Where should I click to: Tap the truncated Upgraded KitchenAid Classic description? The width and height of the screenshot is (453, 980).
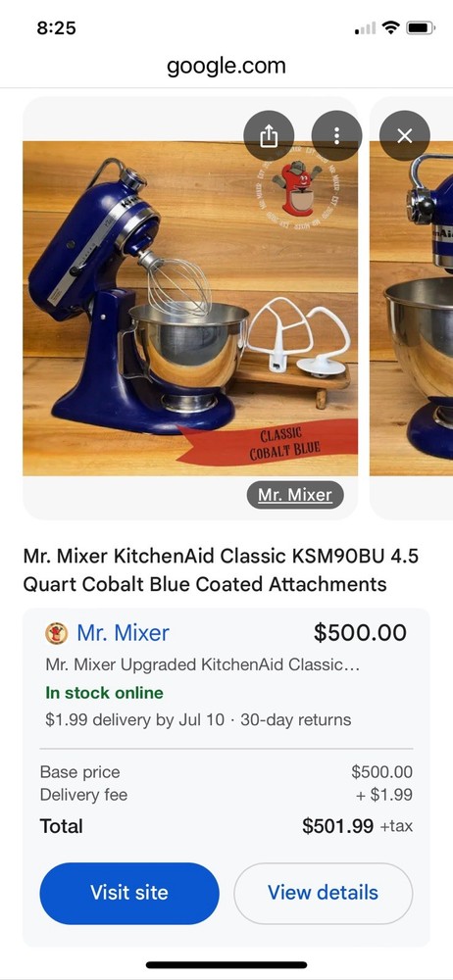[x=203, y=664]
